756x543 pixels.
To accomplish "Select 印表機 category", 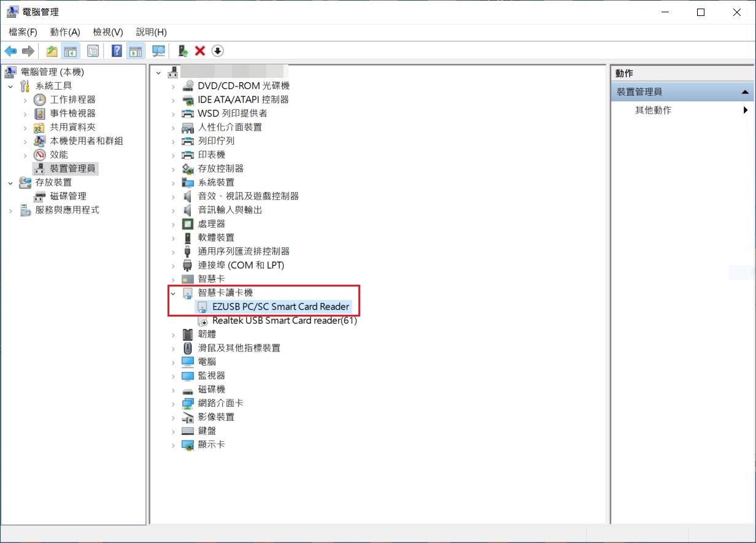I will pos(211,155).
